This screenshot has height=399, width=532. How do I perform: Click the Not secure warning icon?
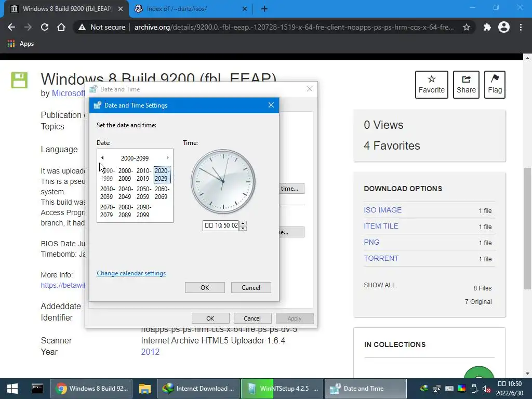82,27
